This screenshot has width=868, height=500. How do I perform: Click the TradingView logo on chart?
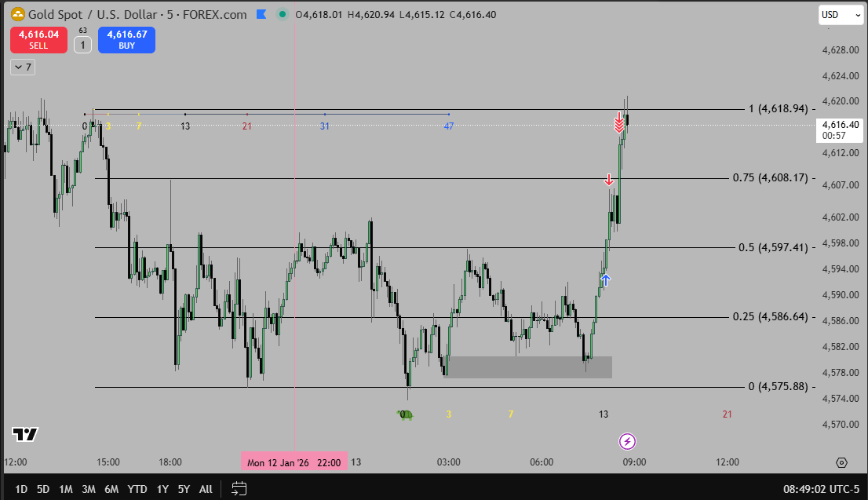tap(25, 435)
